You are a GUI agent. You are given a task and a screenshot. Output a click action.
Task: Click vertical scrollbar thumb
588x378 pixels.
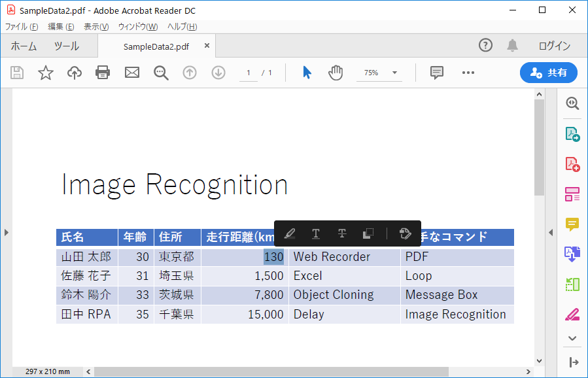(x=539, y=147)
